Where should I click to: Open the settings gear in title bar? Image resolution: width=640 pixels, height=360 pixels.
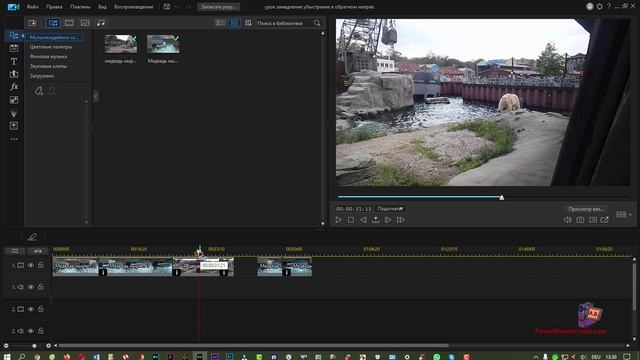coord(599,6)
